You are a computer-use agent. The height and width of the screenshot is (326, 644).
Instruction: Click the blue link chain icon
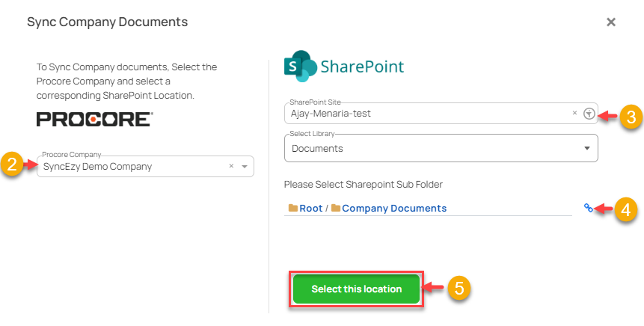[588, 208]
